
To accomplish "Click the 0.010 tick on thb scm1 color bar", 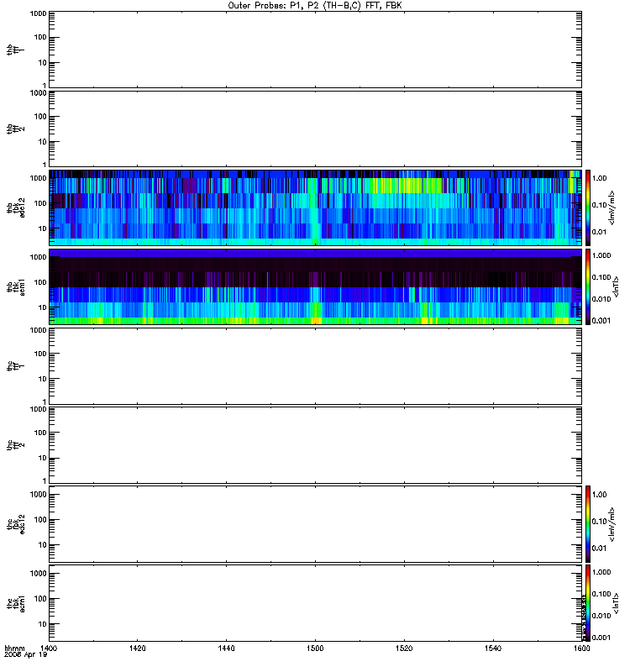I will point(601,299).
